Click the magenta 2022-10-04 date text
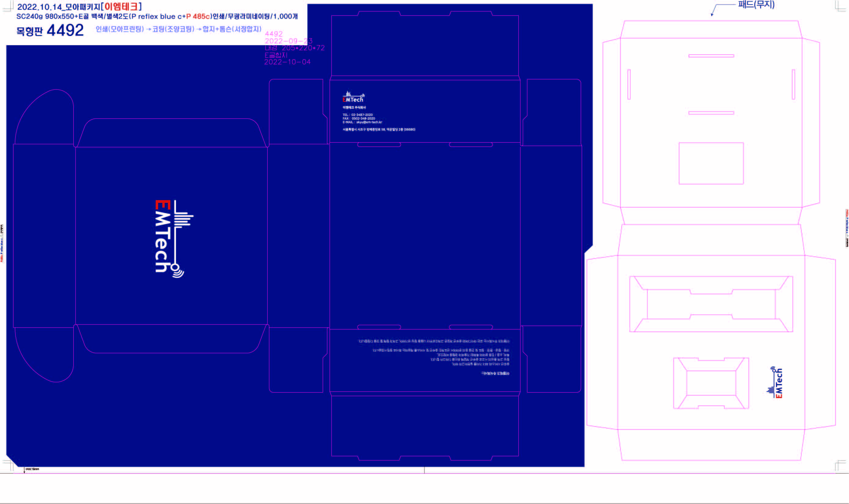This screenshot has height=504, width=849. pyautogui.click(x=287, y=62)
